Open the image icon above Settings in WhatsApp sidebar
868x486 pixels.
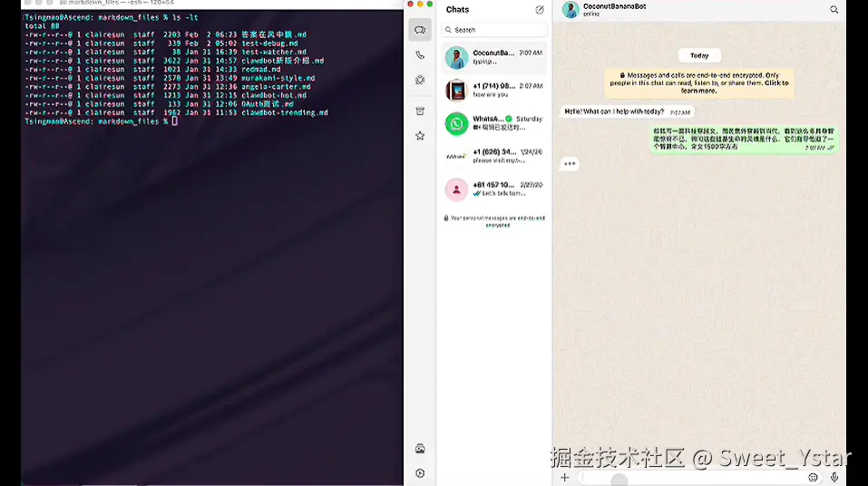420,449
